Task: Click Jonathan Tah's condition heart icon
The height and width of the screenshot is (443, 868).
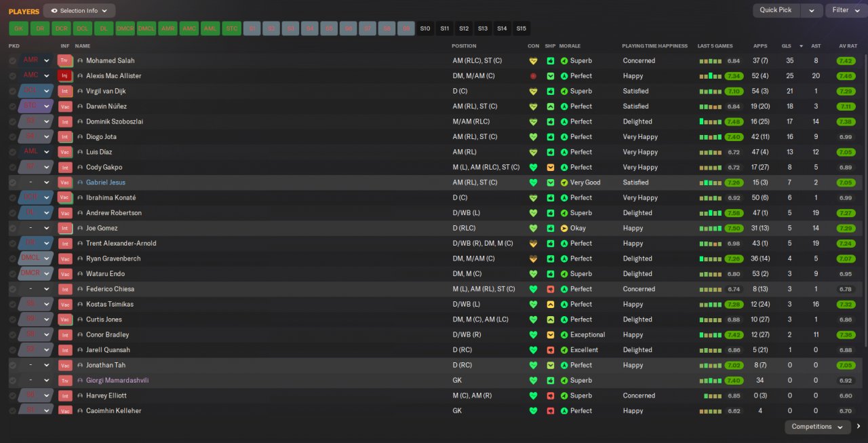Action: tap(533, 365)
